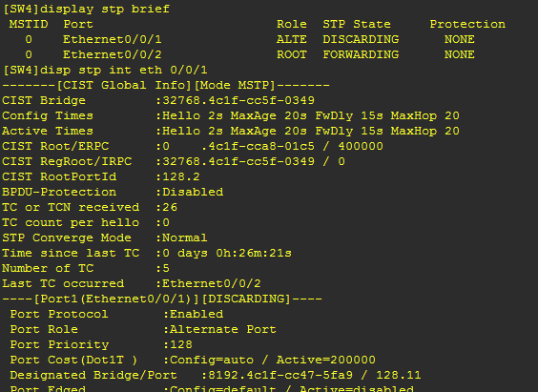Viewport: 538px width, 392px height.
Task: Click the CIST Root/ERPC MAC address 4c1f-cca8-01c5
Action: [261, 146]
